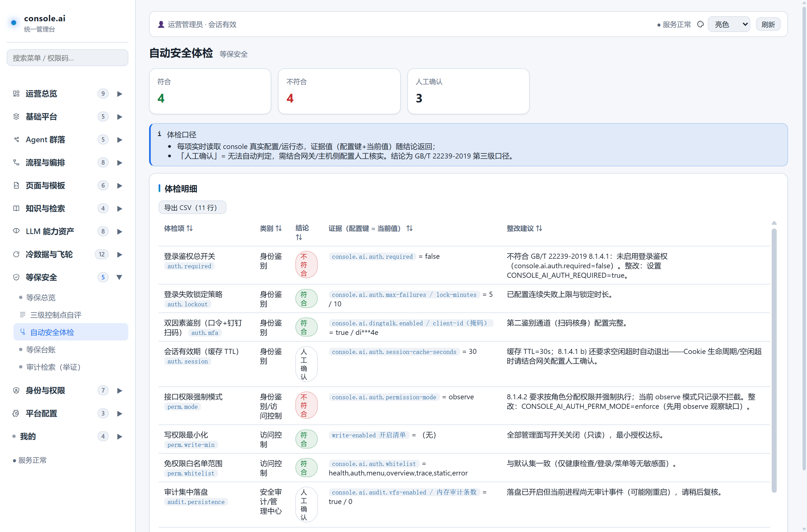Sort by 证据 column sort arrows
Image resolution: width=807 pixels, height=532 pixels.
tap(409, 228)
